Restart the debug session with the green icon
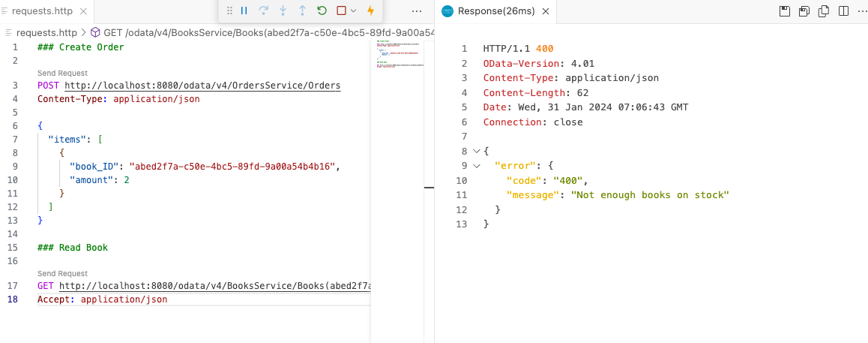This screenshot has height=343, width=868. [x=322, y=11]
